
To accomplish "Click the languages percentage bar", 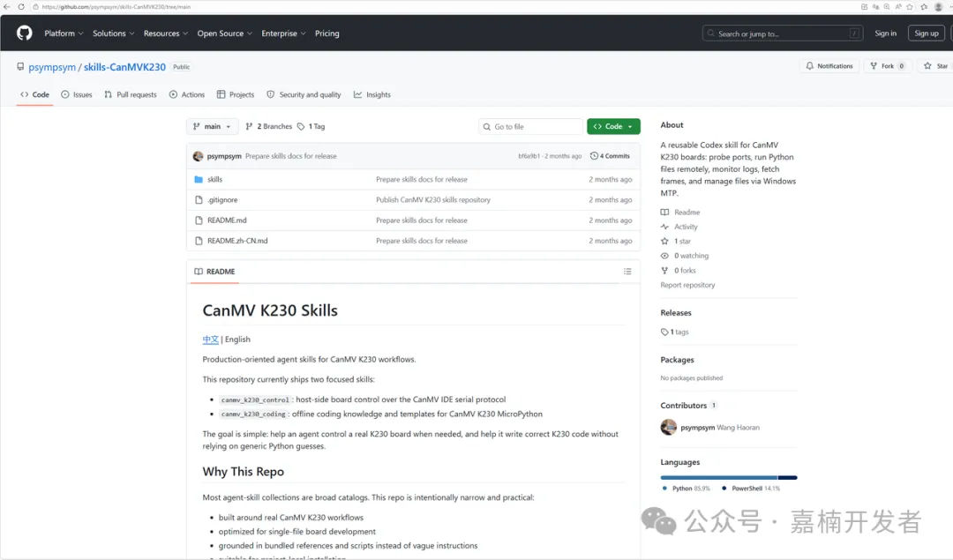I will [x=729, y=477].
